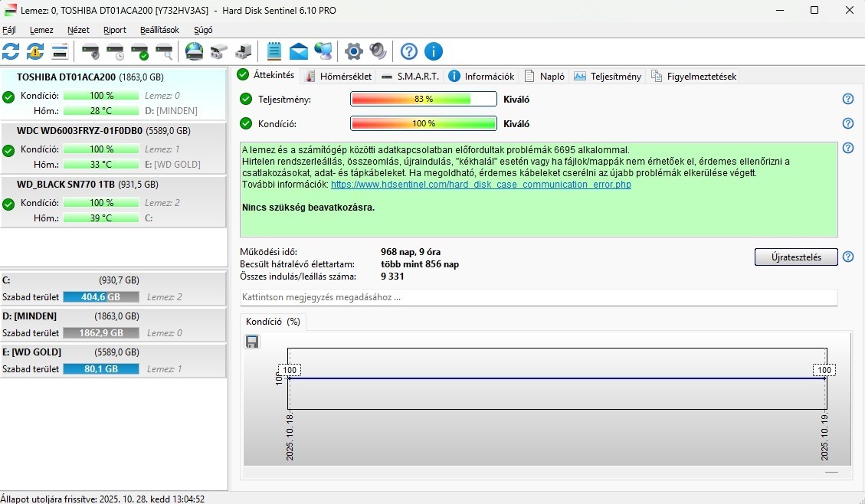Image resolution: width=865 pixels, height=504 pixels.
Task: Click the blue refresh arrows toolbar icon
Action: coord(11,51)
